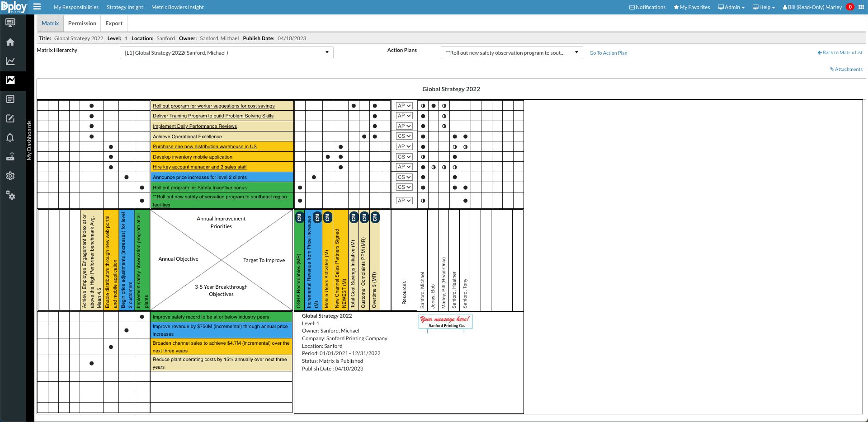
Task: Go back to Matrix List
Action: click(840, 52)
